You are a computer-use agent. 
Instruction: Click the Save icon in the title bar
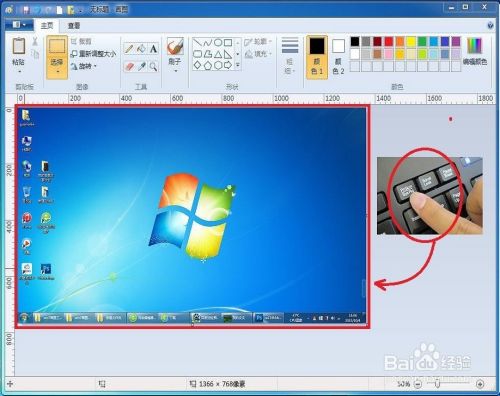tap(26, 10)
